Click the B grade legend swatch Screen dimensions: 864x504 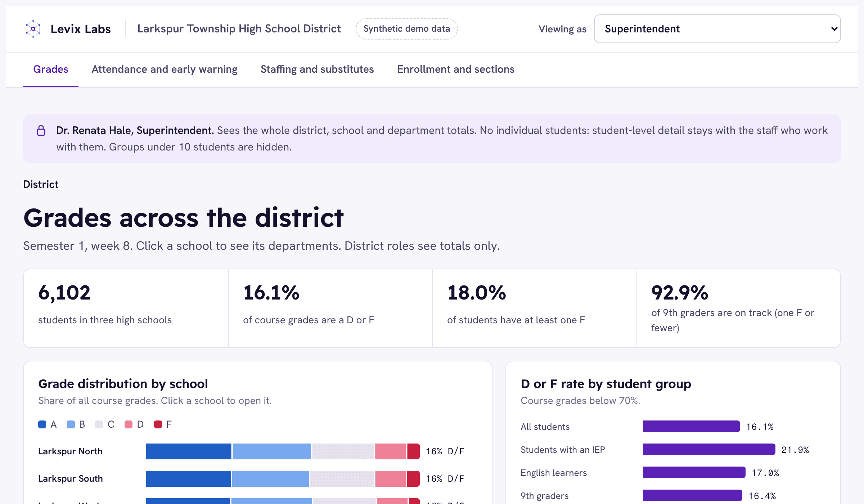click(71, 424)
